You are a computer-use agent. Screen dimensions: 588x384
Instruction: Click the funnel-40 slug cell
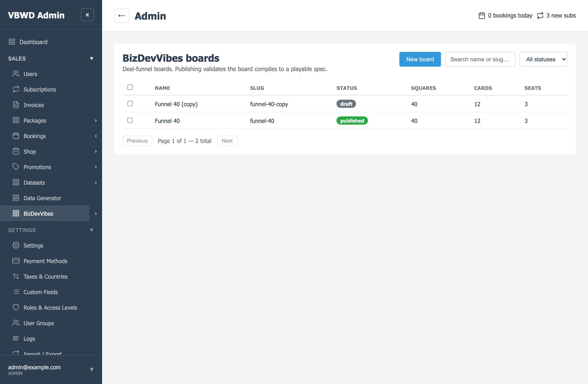pos(262,121)
